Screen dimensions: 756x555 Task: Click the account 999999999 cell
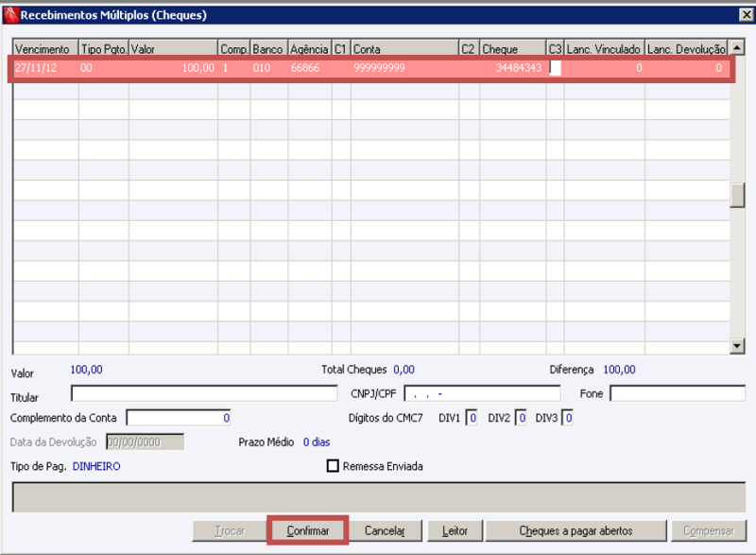coord(404,68)
